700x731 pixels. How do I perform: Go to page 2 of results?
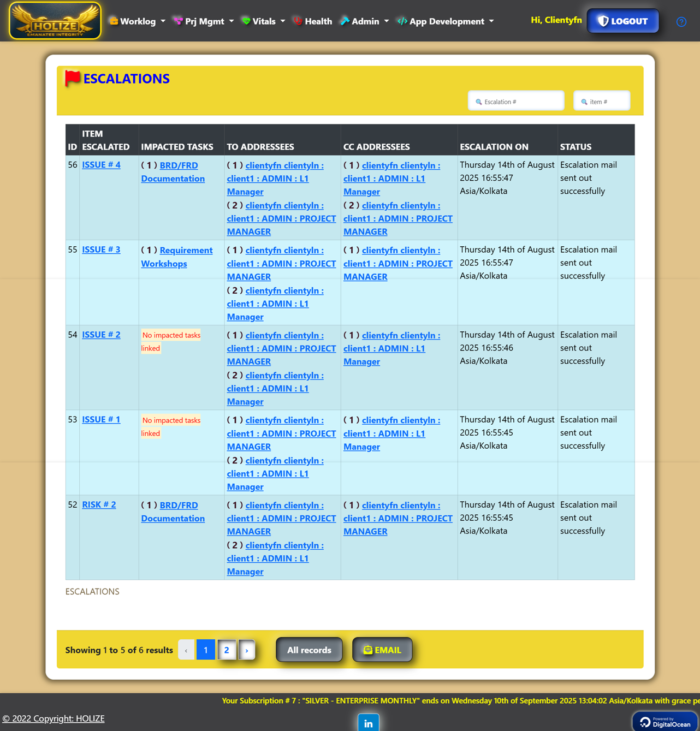(227, 650)
